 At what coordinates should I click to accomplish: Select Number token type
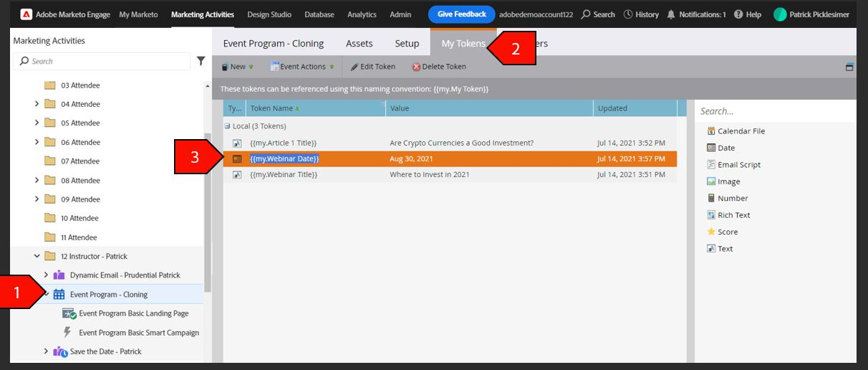[727, 199]
